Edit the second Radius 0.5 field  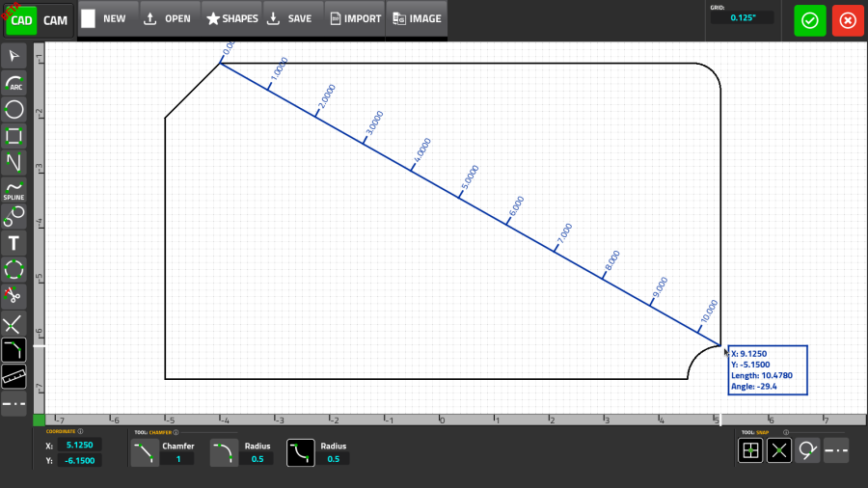tap(334, 459)
